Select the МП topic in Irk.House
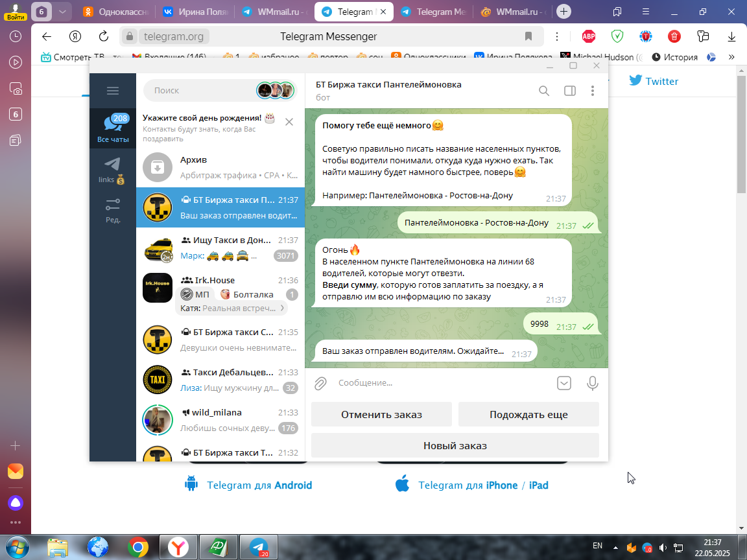The image size is (747, 560). click(x=195, y=294)
